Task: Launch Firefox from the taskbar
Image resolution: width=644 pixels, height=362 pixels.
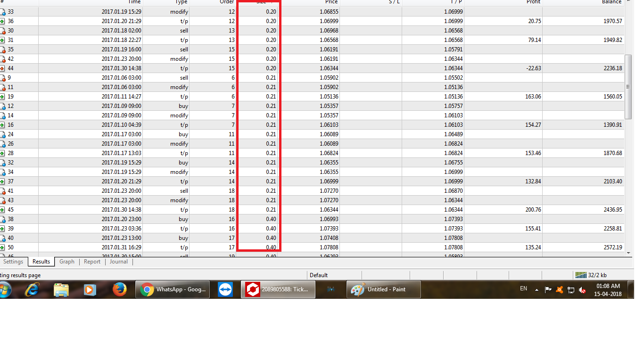Action: [120, 289]
